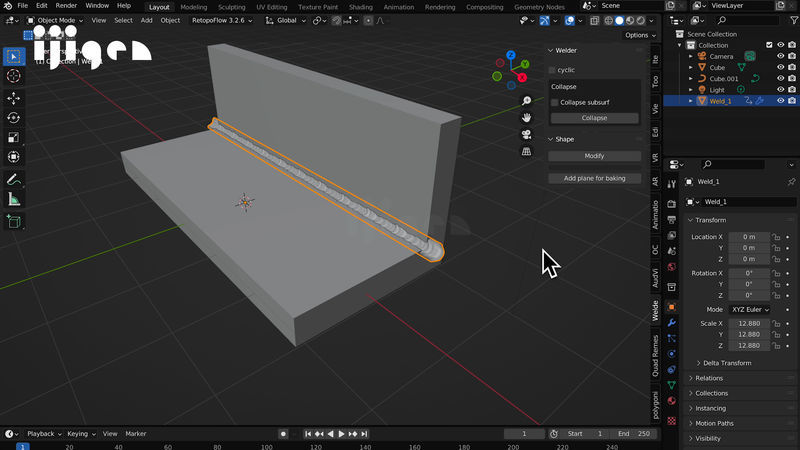800x450 pixels.
Task: Click the zoom magnifier viewport icon
Action: tap(526, 101)
